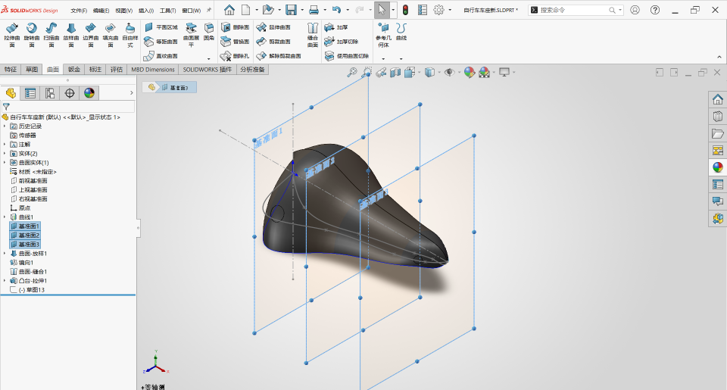Choose the 扫描曲面 swept surface tool

pyautogui.click(x=51, y=35)
